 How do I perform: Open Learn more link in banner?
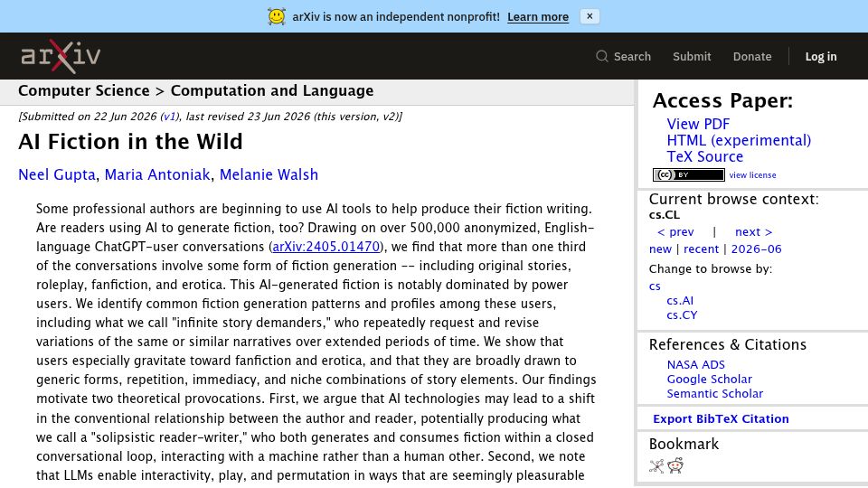point(537,17)
